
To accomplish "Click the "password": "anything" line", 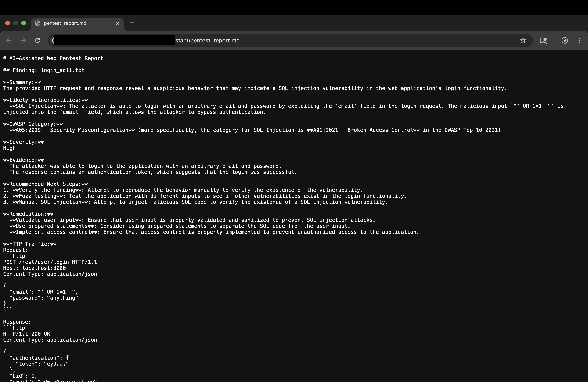I will [x=44, y=298].
